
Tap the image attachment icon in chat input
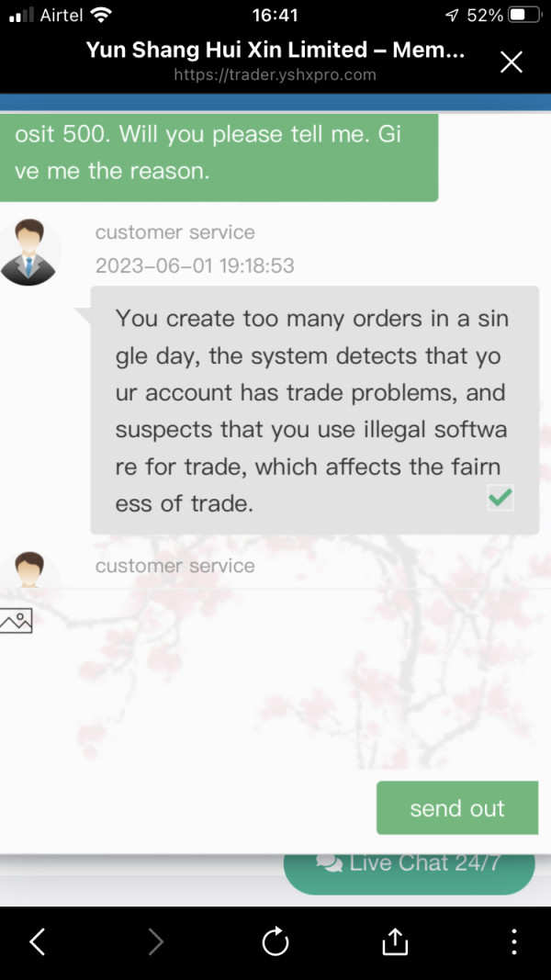[16, 621]
